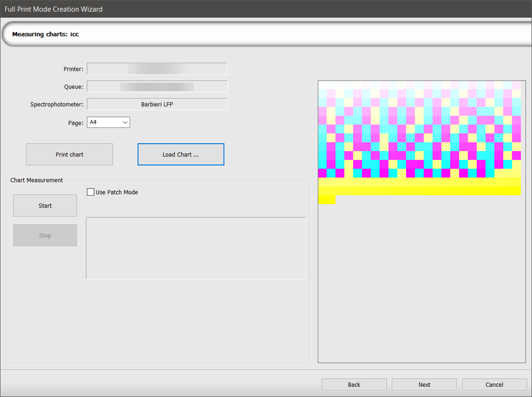The width and height of the screenshot is (532, 397).
Task: Click inside the measurement results area
Action: click(x=196, y=248)
